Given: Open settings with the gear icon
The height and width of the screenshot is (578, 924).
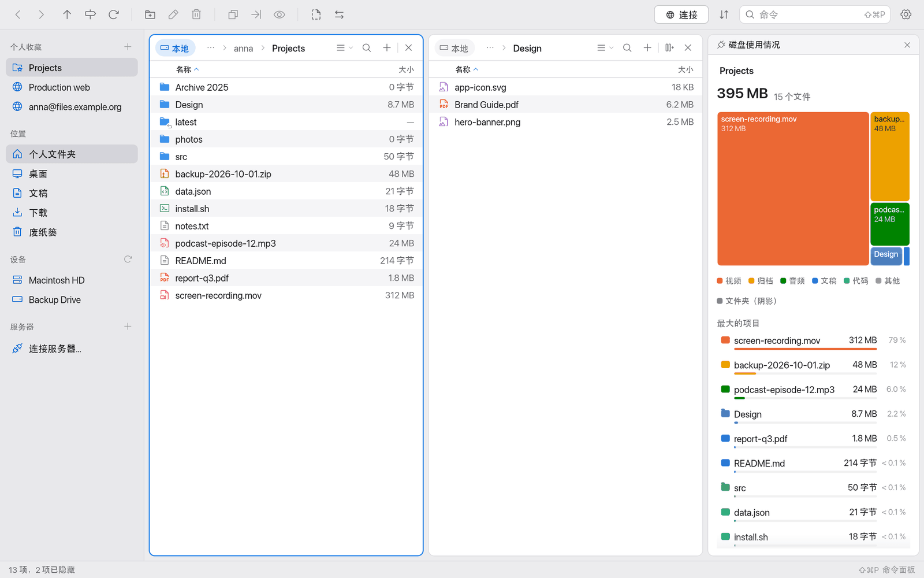Looking at the screenshot, I should [x=906, y=14].
